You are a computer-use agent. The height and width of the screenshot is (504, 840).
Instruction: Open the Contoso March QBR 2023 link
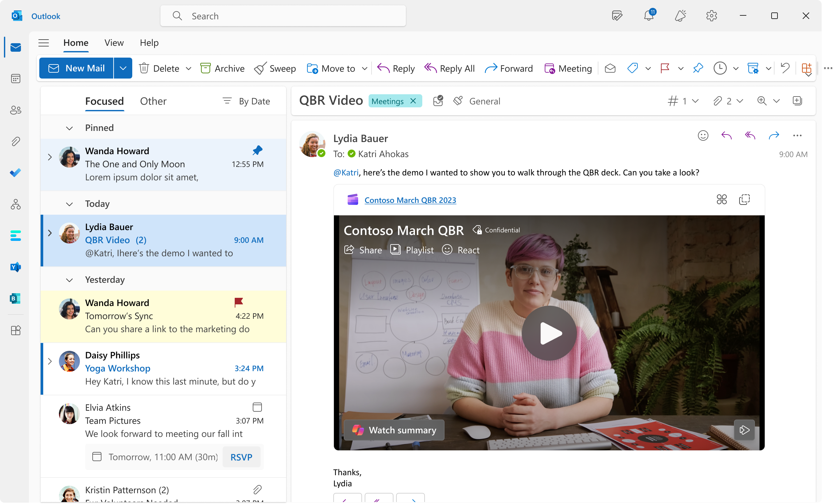pos(410,200)
